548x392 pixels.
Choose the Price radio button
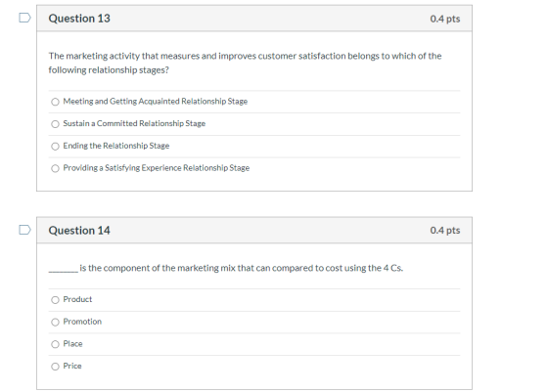pyautogui.click(x=55, y=367)
